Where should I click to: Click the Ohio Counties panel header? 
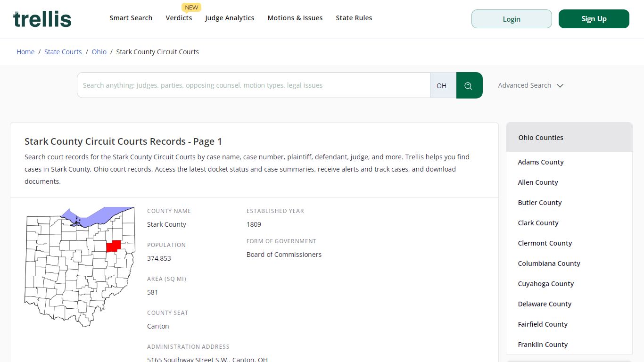click(x=569, y=137)
